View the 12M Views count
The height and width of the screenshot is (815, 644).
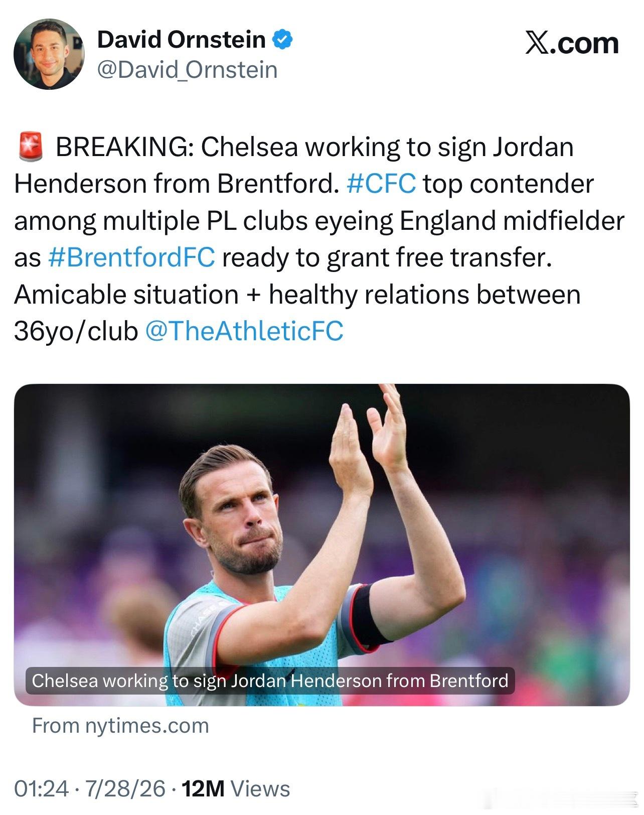point(236,788)
